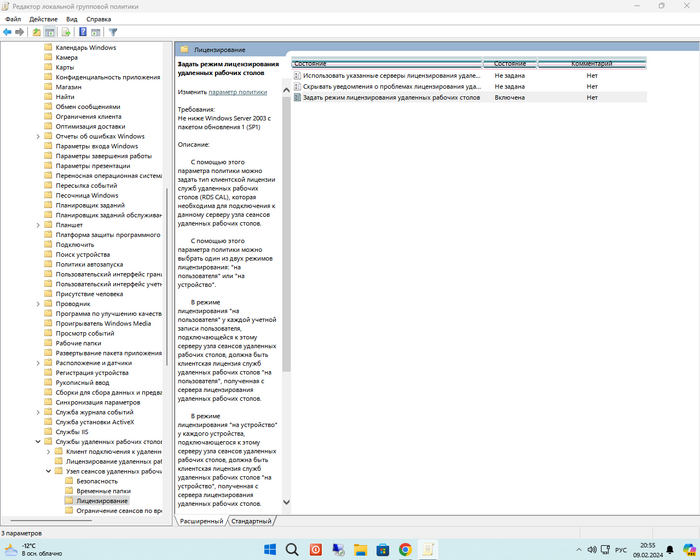The width and height of the screenshot is (700, 560).
Task: Click the Filter funnel toolbar icon
Action: pos(113,32)
